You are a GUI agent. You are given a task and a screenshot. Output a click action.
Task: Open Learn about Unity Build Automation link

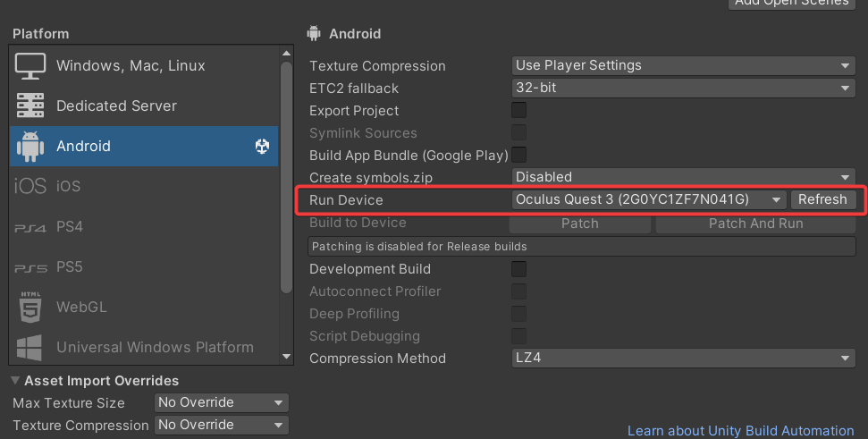tap(740, 431)
